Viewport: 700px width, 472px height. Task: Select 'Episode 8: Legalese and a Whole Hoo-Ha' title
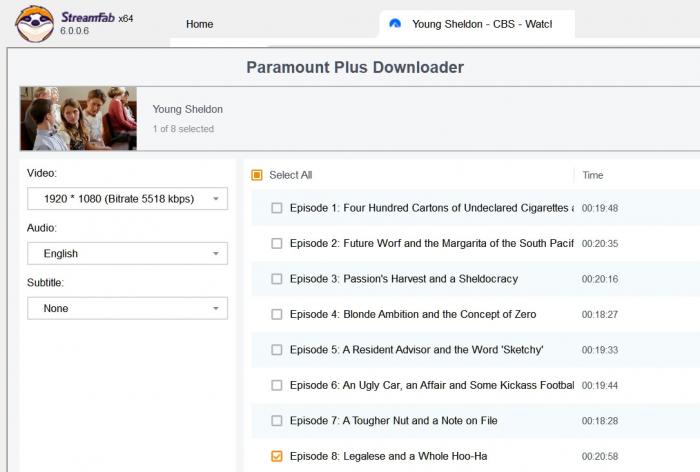click(x=388, y=456)
